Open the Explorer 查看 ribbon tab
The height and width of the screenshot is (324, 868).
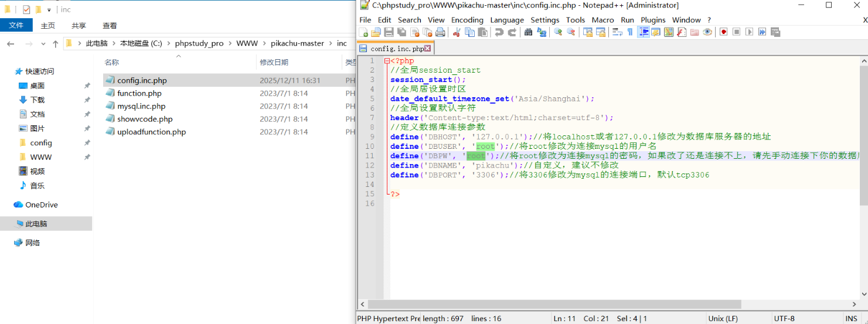point(110,25)
